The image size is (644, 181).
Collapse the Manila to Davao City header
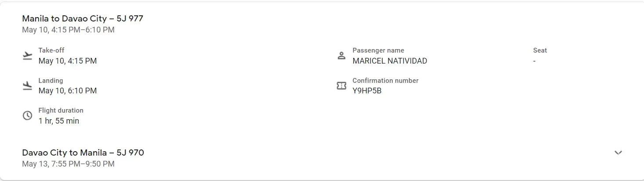tap(83, 19)
